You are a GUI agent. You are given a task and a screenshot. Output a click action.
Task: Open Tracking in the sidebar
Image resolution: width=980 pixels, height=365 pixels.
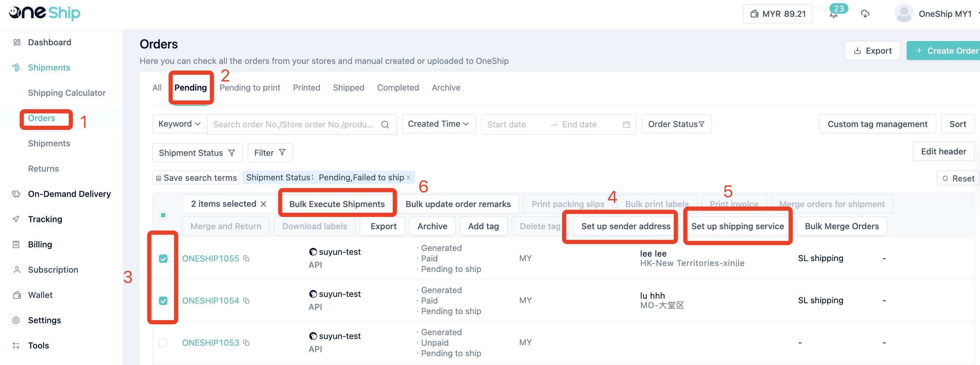click(45, 219)
